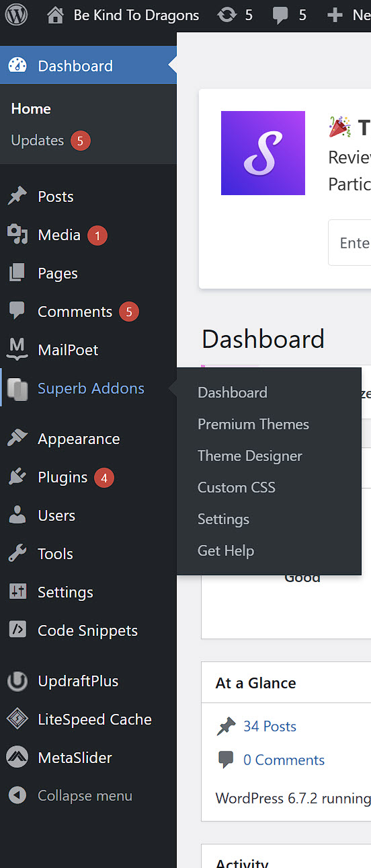Click the LiteSpeed Cache icon

coord(17,719)
